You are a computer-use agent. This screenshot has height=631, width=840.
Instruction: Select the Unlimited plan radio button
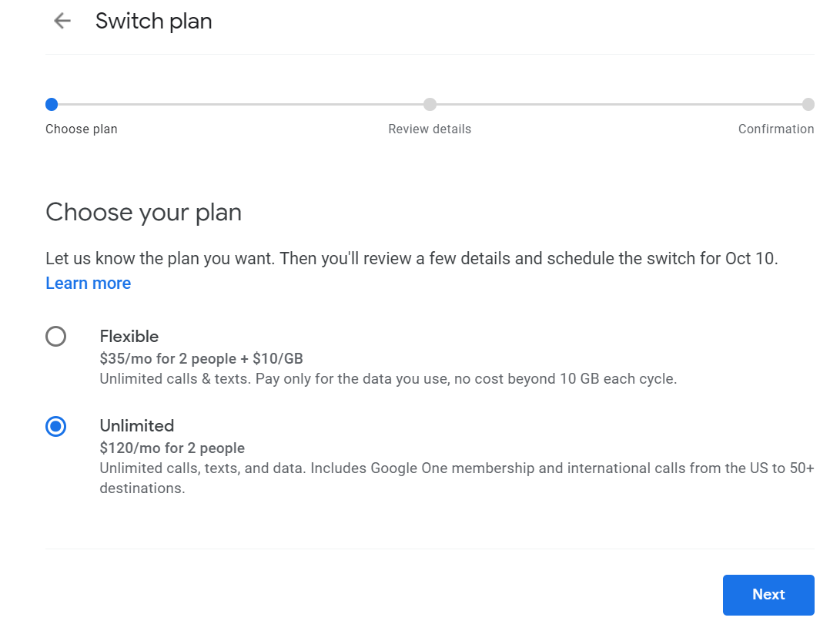55,426
